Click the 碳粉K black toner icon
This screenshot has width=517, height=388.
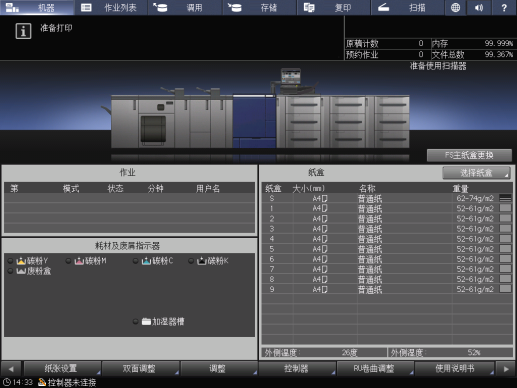(x=202, y=261)
